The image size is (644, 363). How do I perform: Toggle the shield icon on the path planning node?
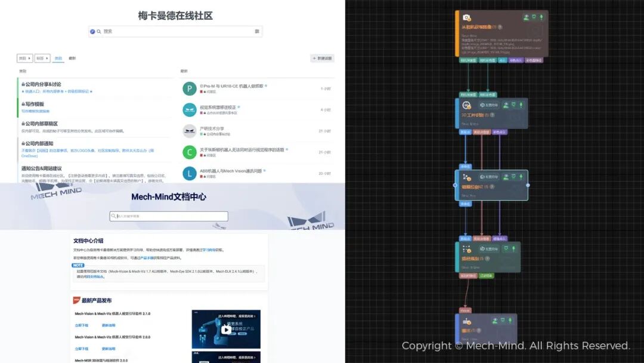pyautogui.click(x=506, y=248)
